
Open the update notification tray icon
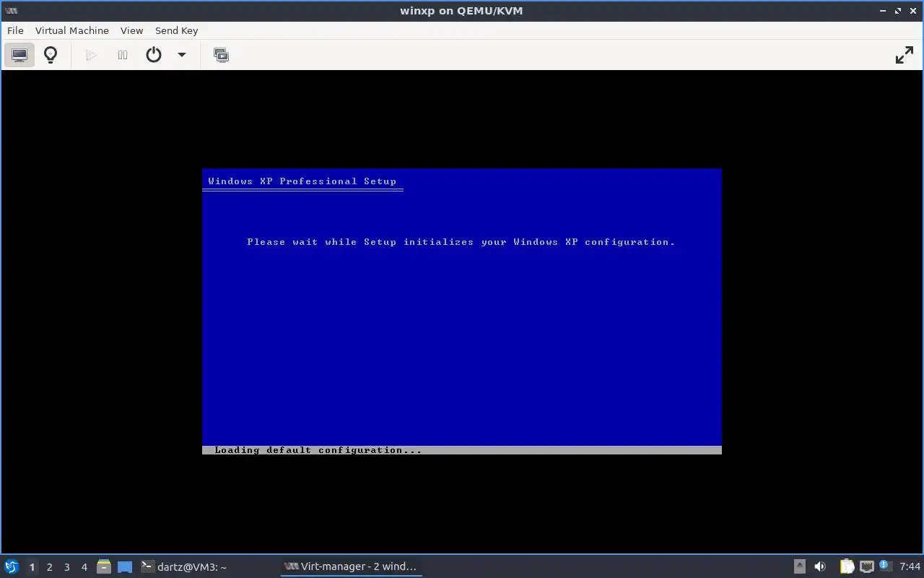886,566
